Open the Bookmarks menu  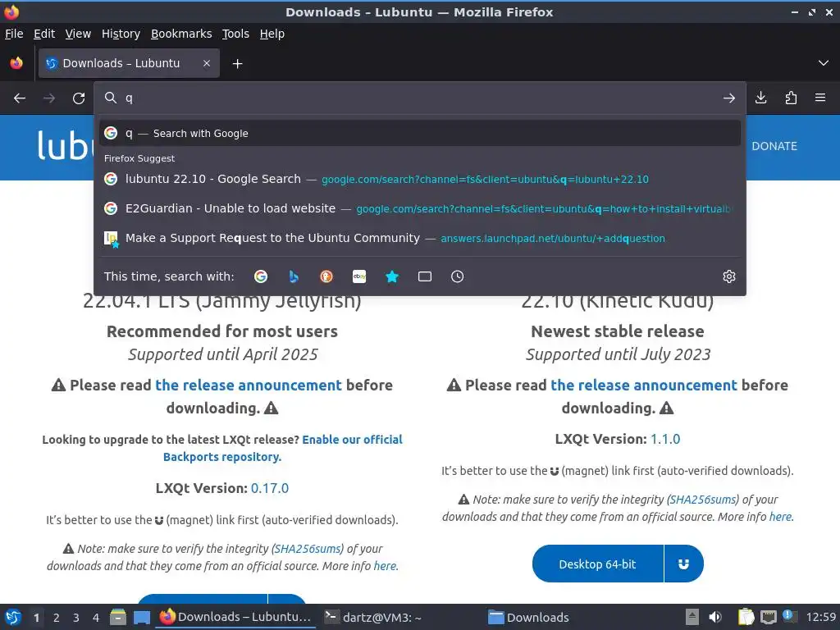coord(181,34)
